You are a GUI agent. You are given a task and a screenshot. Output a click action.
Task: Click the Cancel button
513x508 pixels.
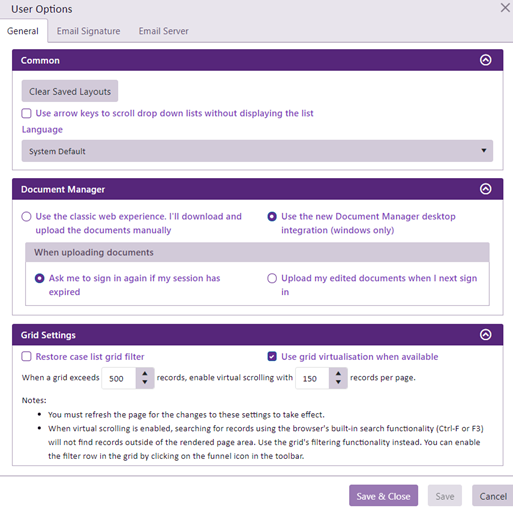coord(493,496)
